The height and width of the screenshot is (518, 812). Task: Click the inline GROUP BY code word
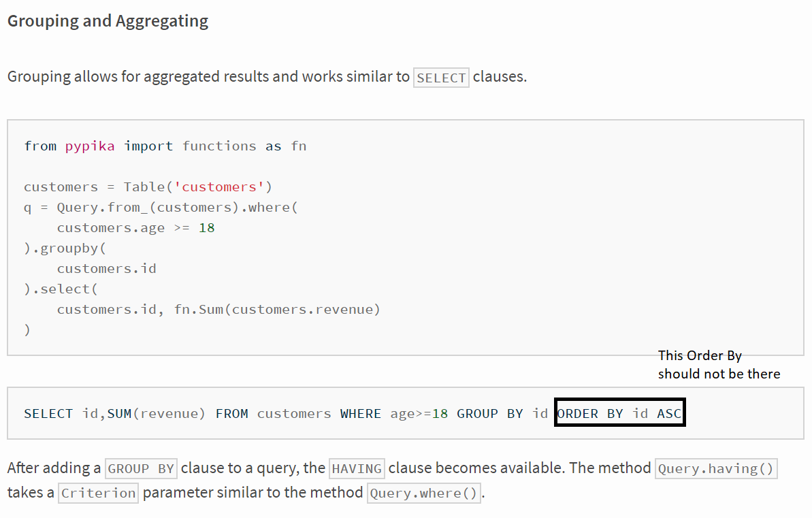pos(141,469)
